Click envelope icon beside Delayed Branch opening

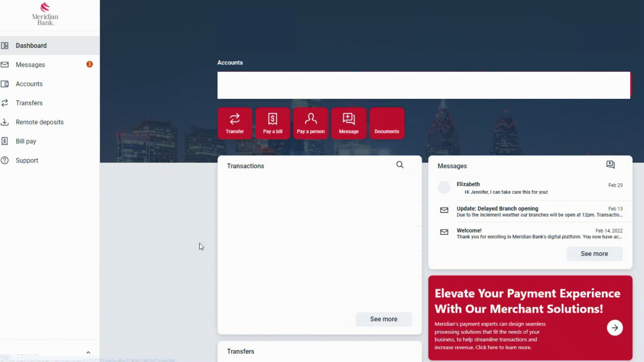click(444, 210)
